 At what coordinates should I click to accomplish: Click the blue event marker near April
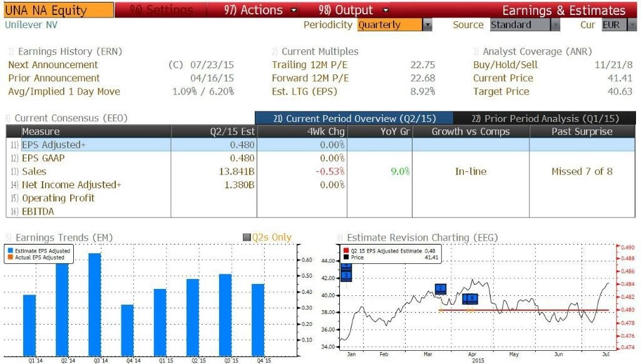point(469,298)
